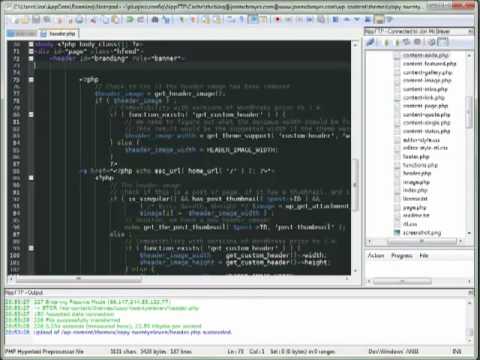Click the Copy toolbar icon
Screen dimensions: 480x360
[105, 20]
